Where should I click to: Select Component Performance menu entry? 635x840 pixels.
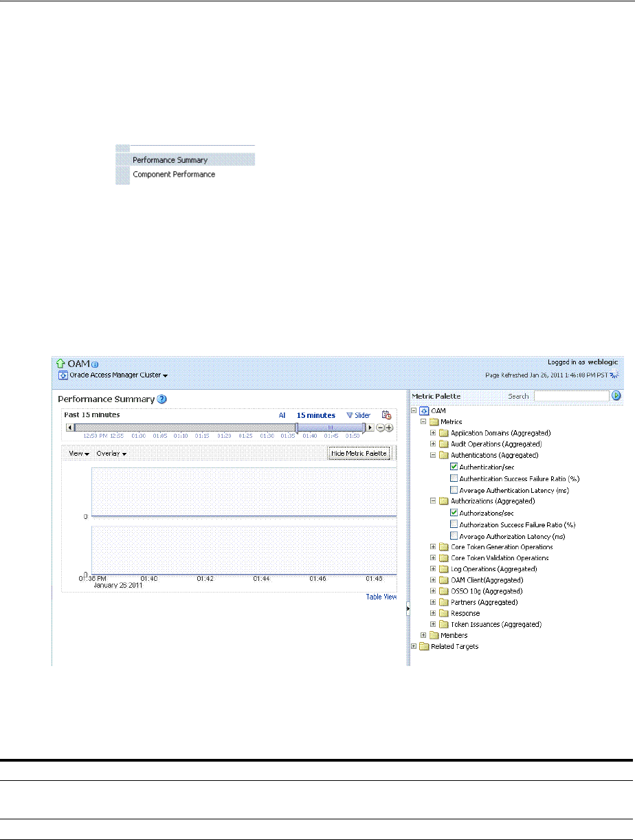[x=185, y=174]
